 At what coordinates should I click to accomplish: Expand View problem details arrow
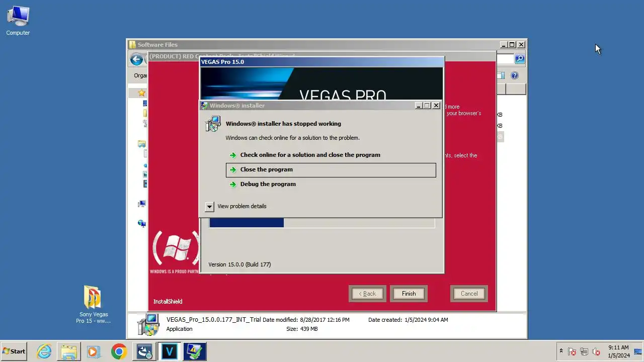point(209,207)
